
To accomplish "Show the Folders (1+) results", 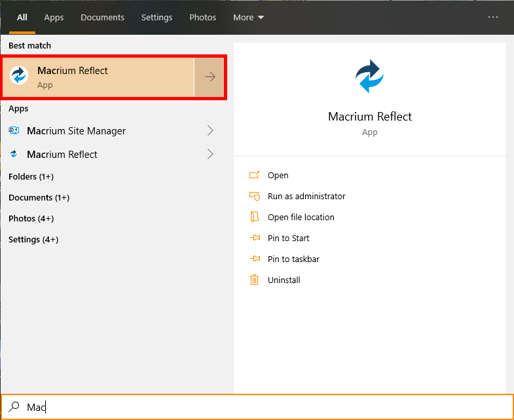I will [x=31, y=176].
